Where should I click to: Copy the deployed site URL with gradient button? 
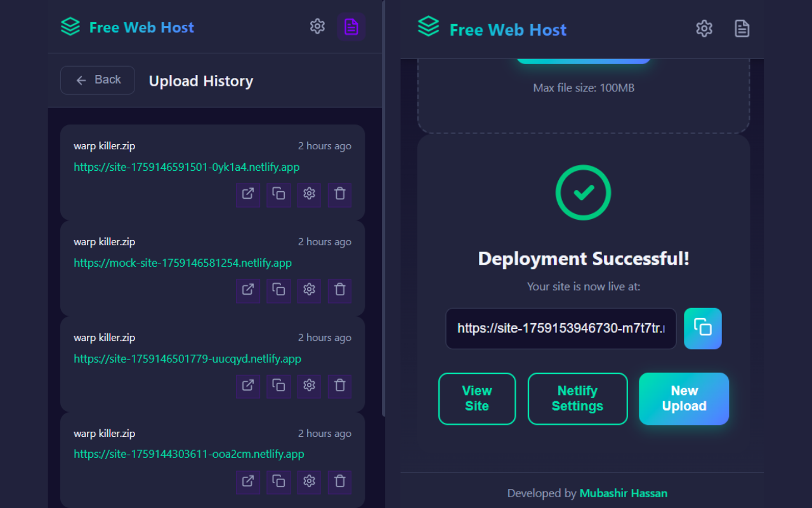click(x=703, y=328)
